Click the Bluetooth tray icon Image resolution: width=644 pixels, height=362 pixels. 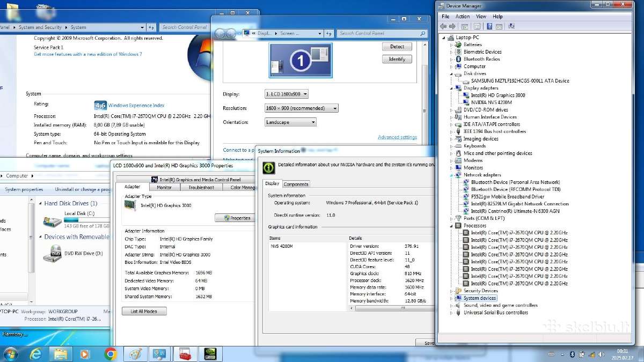tap(572, 354)
